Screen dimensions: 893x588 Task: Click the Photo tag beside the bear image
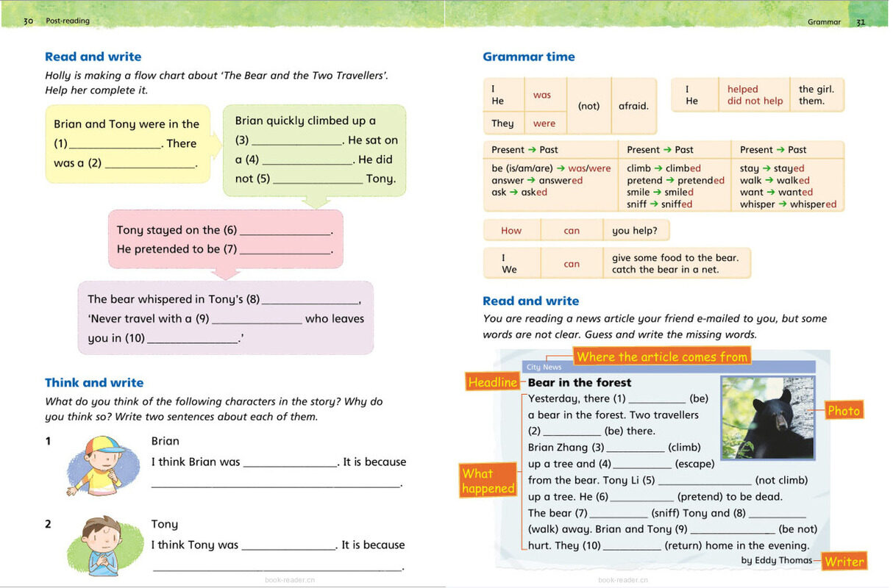point(844,410)
